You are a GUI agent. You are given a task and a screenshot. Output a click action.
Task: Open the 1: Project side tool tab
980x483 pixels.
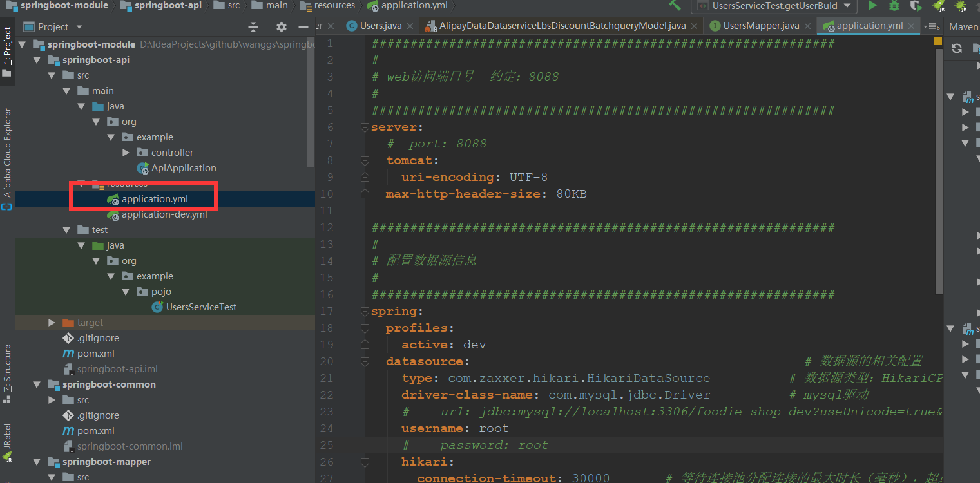coord(7,52)
